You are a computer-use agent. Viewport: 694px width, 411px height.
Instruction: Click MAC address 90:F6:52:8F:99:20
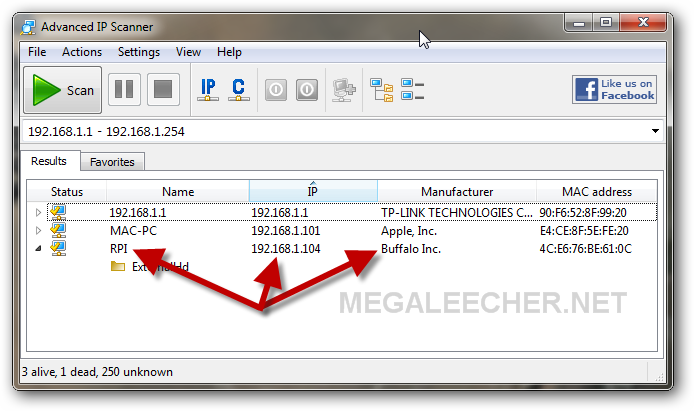[x=583, y=213]
